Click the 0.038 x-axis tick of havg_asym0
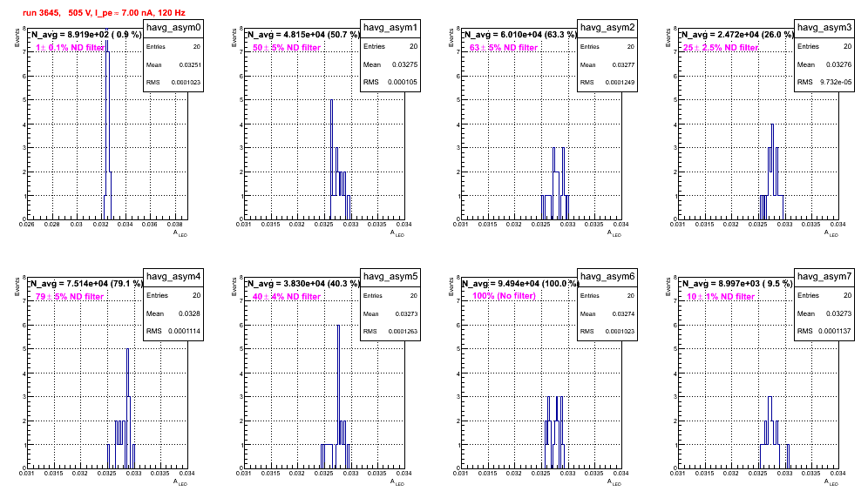Screen dimensions: 868x498 [x=174, y=224]
